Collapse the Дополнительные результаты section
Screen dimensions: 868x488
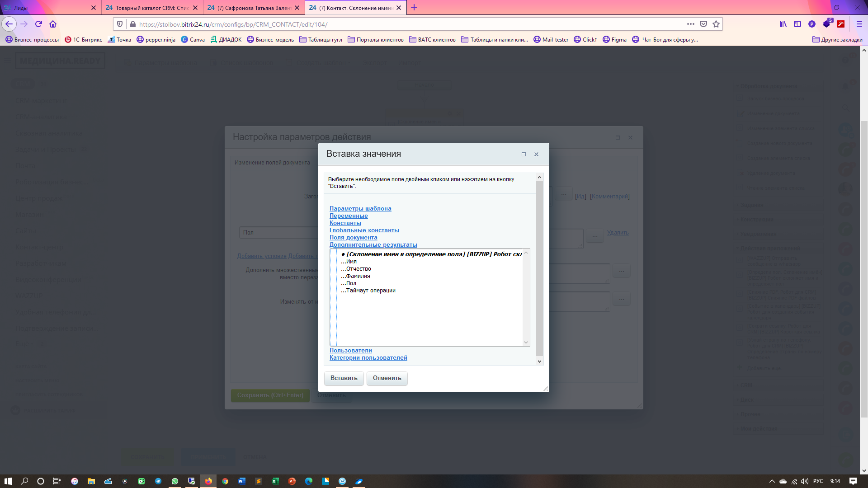[373, 245]
